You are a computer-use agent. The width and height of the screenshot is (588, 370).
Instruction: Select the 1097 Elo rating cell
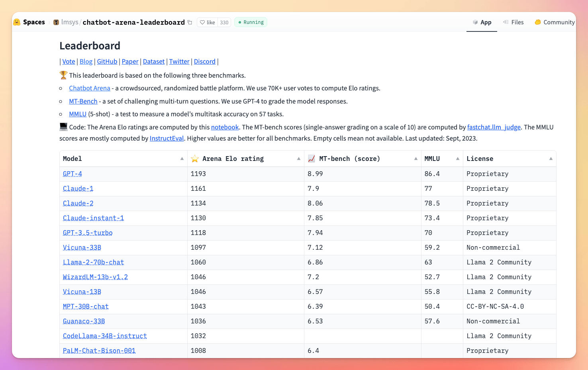pyautogui.click(x=246, y=248)
